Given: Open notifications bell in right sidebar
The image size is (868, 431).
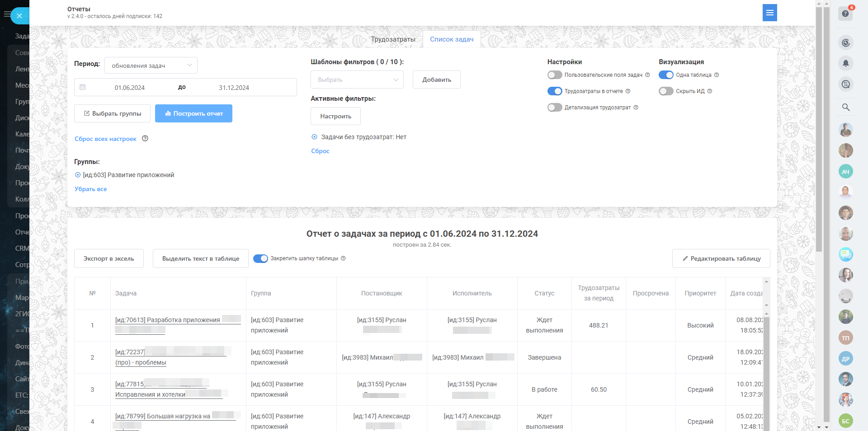Looking at the screenshot, I should [x=846, y=63].
